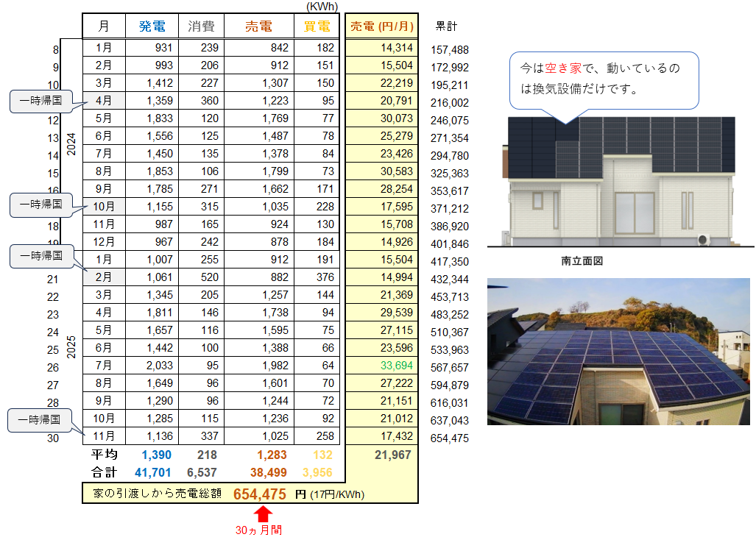The height and width of the screenshot is (537, 756).
Task: Select the house south elevation drawing
Action: click(619, 180)
